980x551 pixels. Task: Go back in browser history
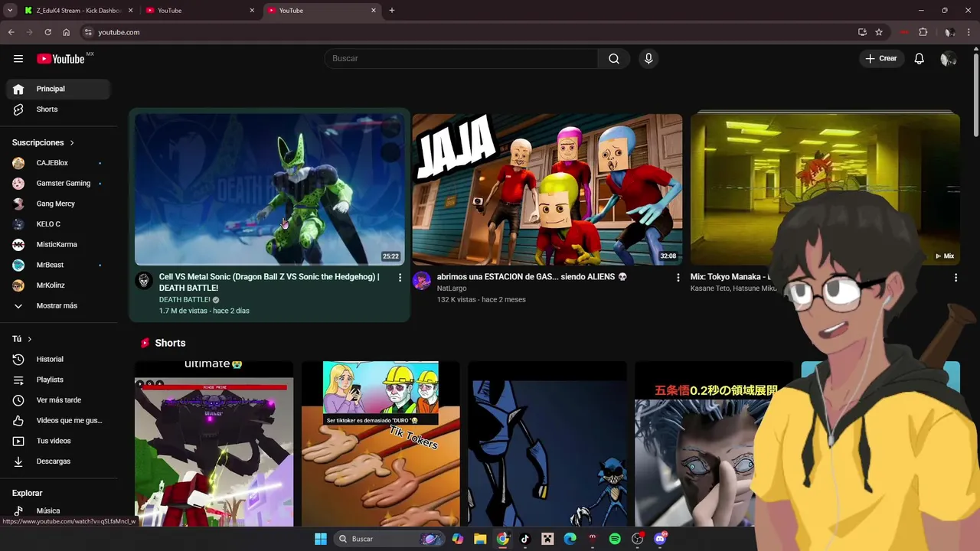(x=11, y=32)
